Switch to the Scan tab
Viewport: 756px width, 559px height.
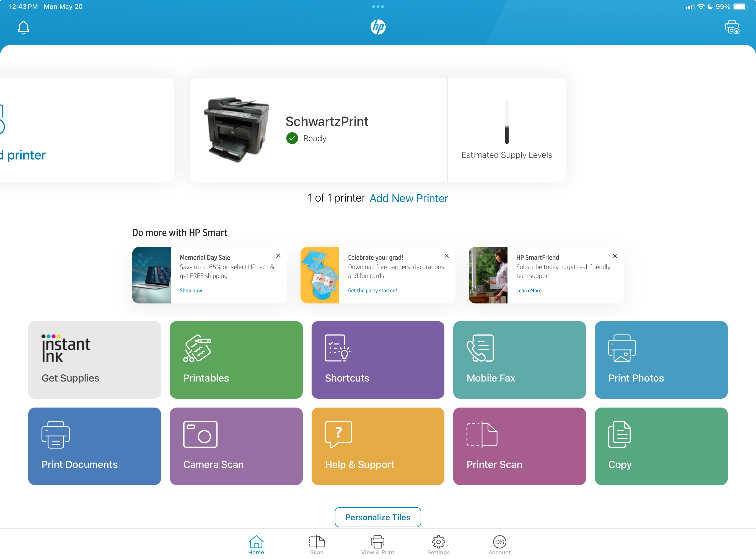[317, 544]
